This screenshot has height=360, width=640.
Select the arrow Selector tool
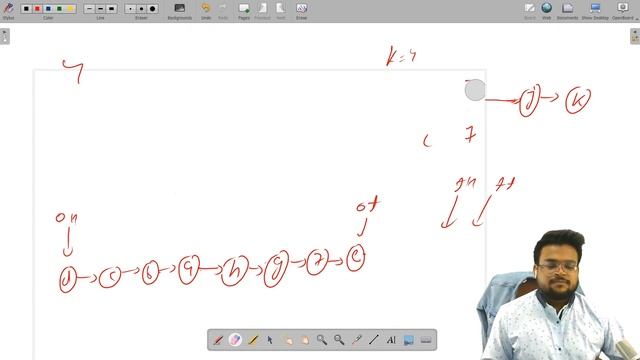[x=270, y=340]
